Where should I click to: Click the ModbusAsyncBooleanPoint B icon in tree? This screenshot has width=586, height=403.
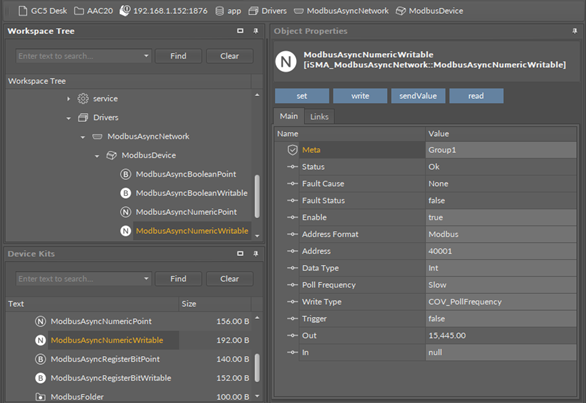(x=126, y=174)
